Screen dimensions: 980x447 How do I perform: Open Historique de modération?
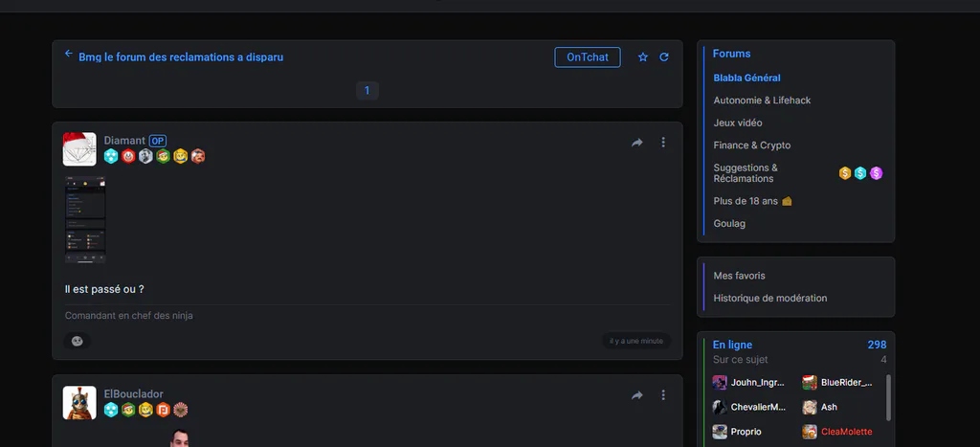tap(770, 299)
